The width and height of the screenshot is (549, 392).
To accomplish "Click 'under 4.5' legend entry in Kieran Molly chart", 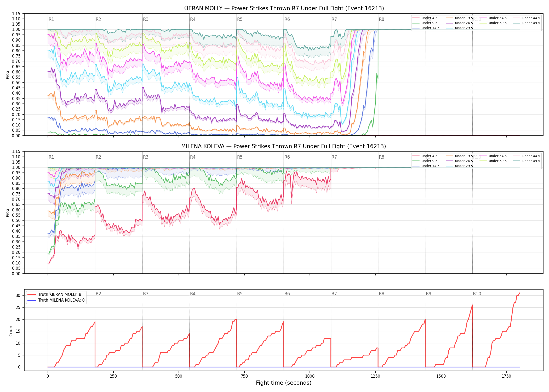I will [x=425, y=18].
